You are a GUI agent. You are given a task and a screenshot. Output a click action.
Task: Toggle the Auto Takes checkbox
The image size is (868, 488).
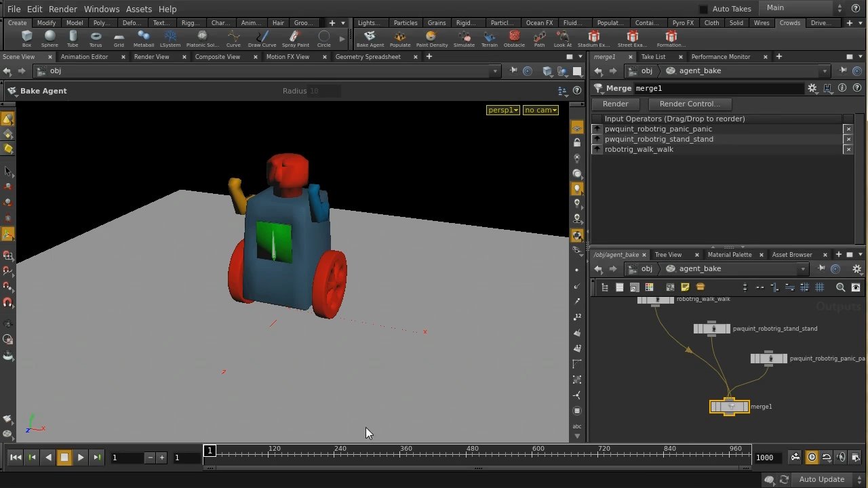tap(703, 9)
